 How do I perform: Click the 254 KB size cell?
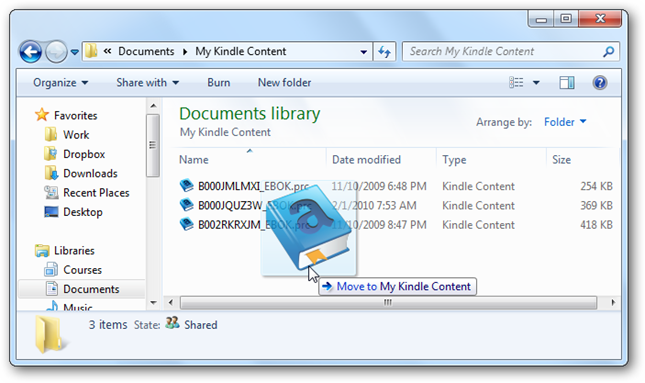pyautogui.click(x=596, y=186)
